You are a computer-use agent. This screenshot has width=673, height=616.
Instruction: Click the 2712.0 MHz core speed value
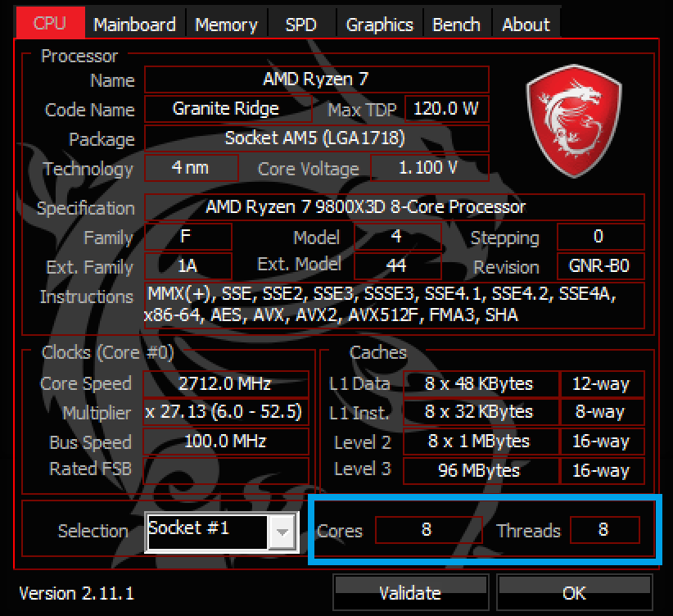tap(226, 384)
